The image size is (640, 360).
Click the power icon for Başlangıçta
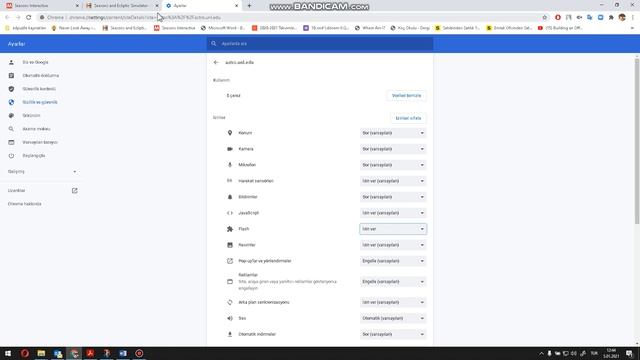pyautogui.click(x=11, y=156)
